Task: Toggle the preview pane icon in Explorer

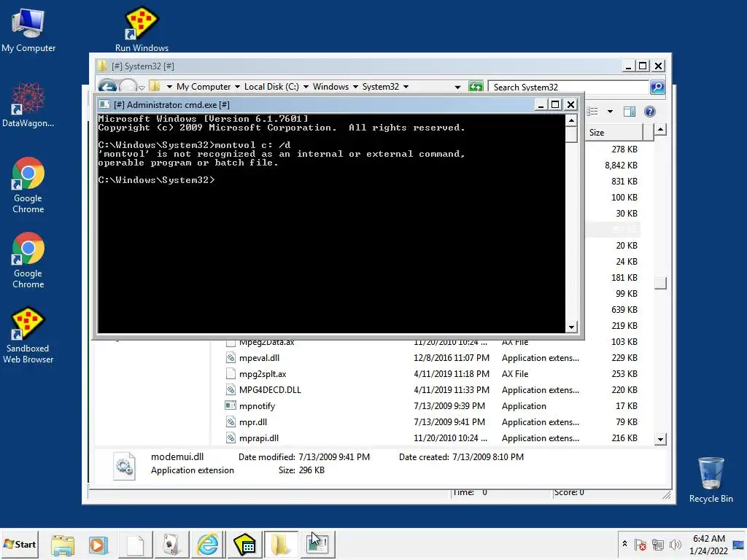Action: pos(630,112)
